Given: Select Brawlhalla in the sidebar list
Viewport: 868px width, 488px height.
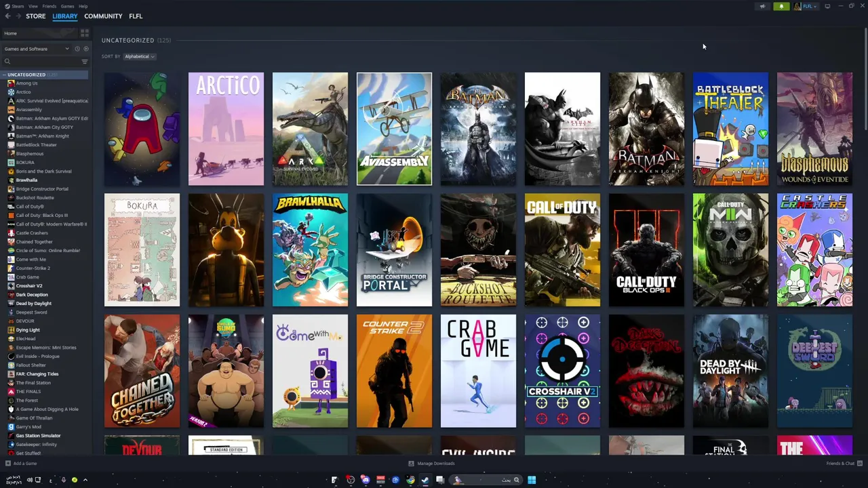Looking at the screenshot, I should click(27, 180).
